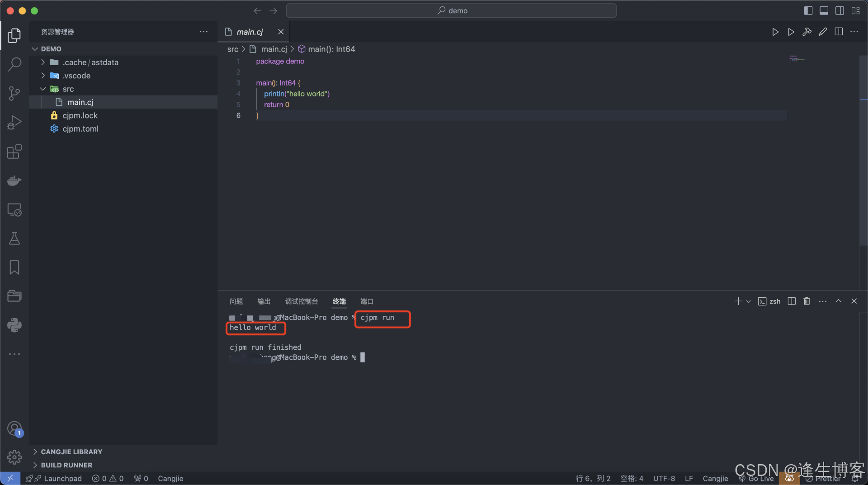The image size is (868, 485).
Task: Open the Bookmarks view
Action: [14, 267]
